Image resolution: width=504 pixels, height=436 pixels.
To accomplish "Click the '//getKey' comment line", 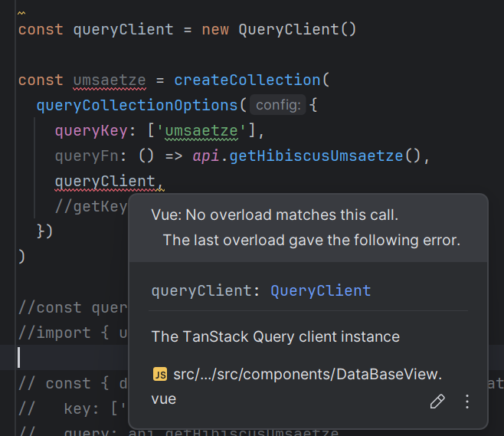I will click(x=91, y=206).
